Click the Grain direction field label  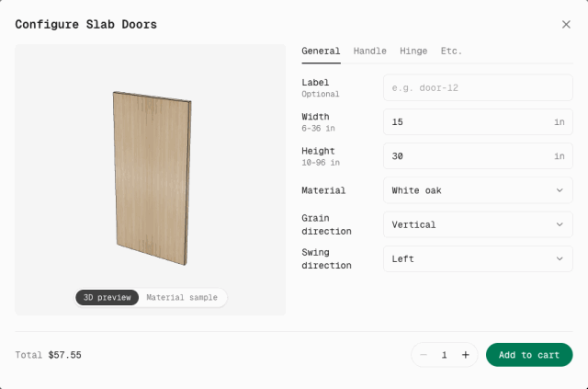coord(326,224)
